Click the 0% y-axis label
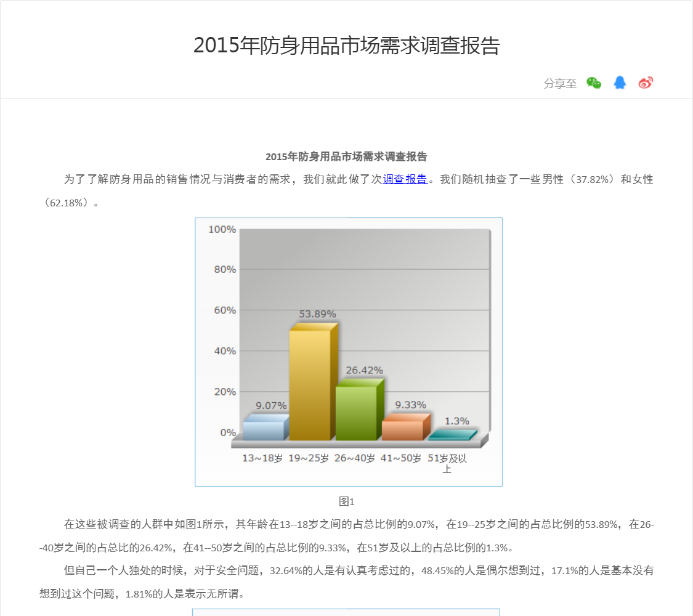693x616 pixels. 228,432
